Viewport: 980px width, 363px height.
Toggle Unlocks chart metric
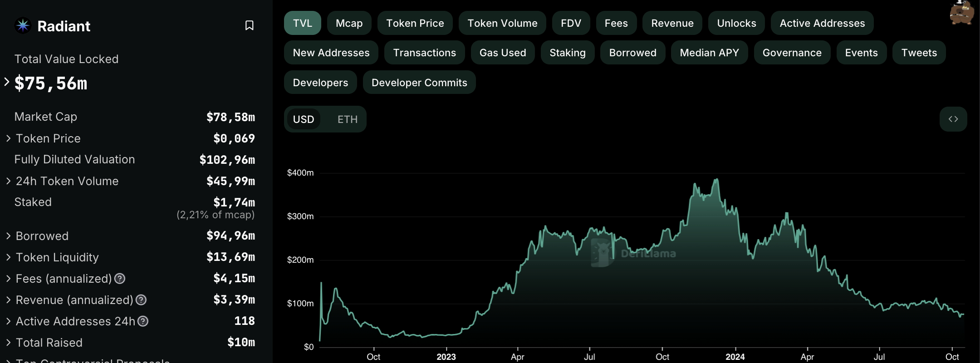click(737, 23)
